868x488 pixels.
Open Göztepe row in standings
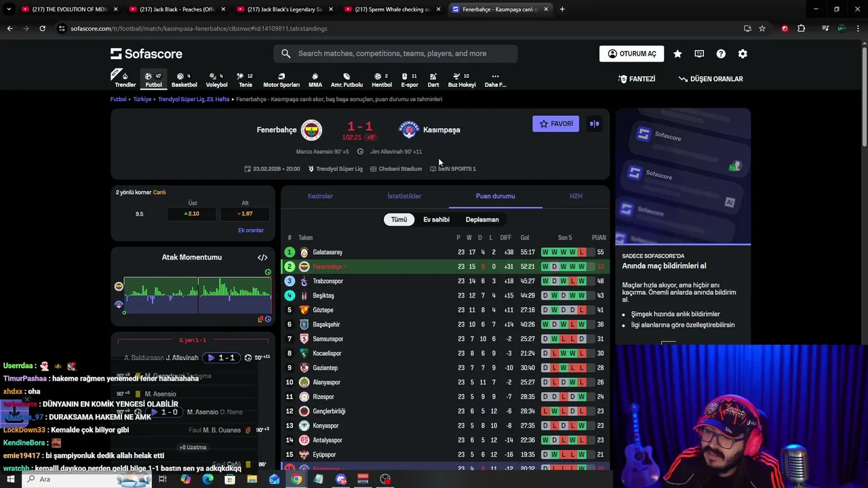(x=445, y=310)
